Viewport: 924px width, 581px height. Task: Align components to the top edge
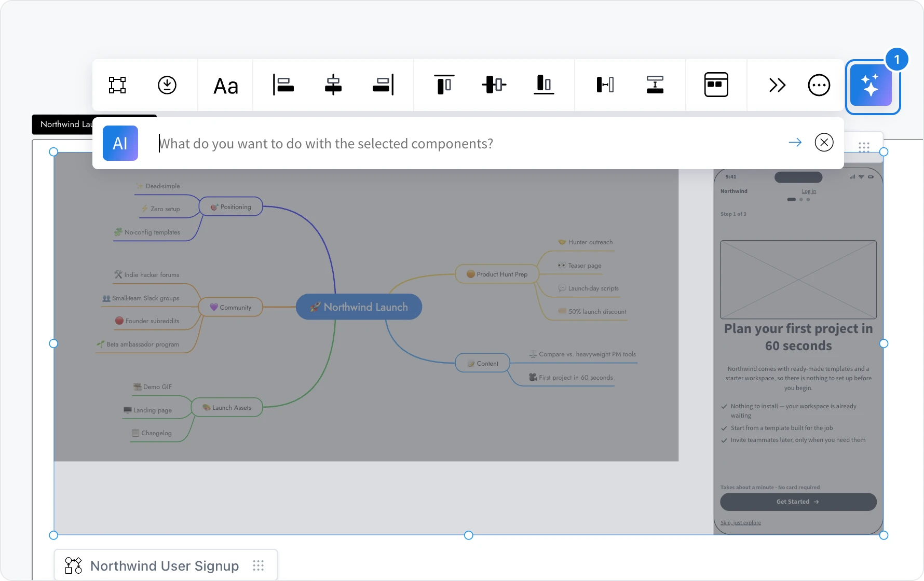pos(444,85)
